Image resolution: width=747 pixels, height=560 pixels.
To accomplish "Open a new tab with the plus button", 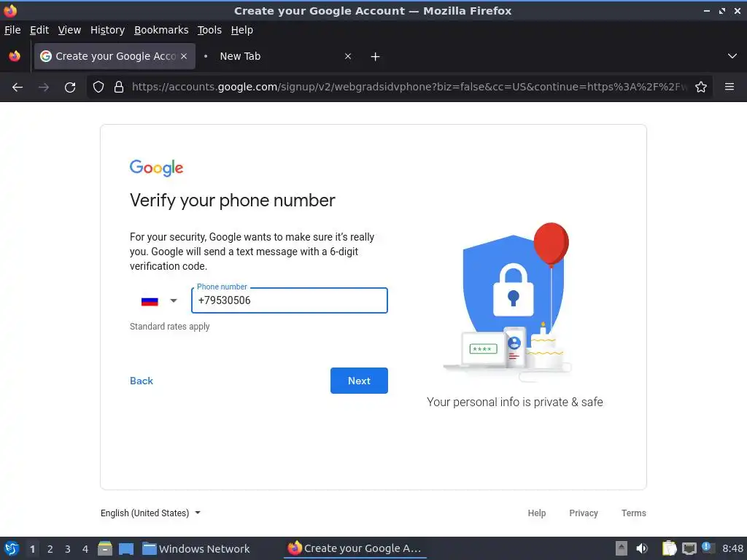I will tap(376, 57).
